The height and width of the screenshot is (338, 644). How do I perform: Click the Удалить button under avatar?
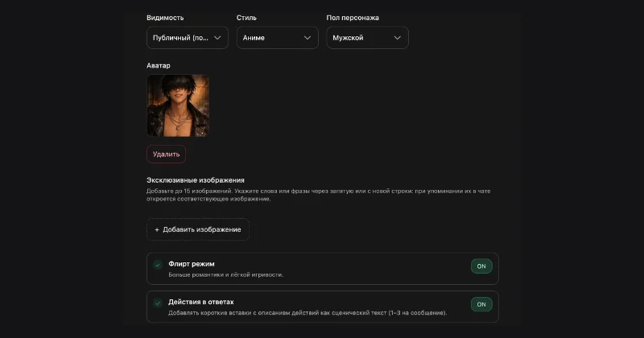166,155
